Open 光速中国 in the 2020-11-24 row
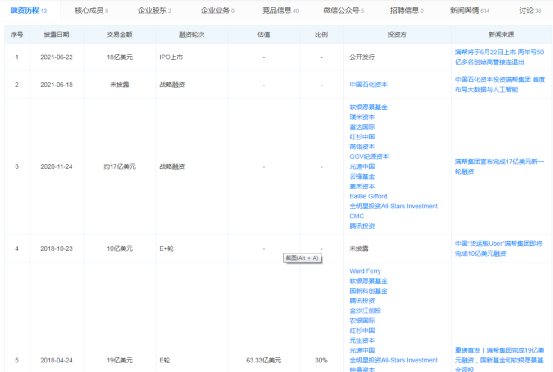 362,166
